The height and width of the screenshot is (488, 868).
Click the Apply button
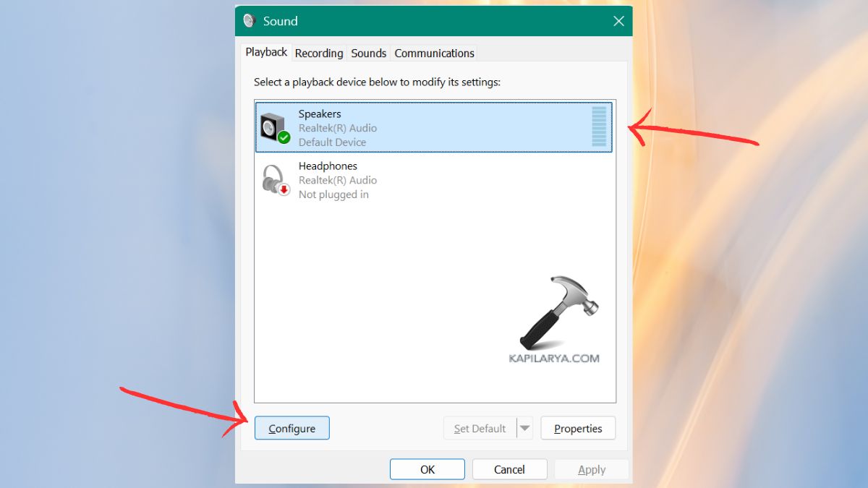[x=592, y=469]
